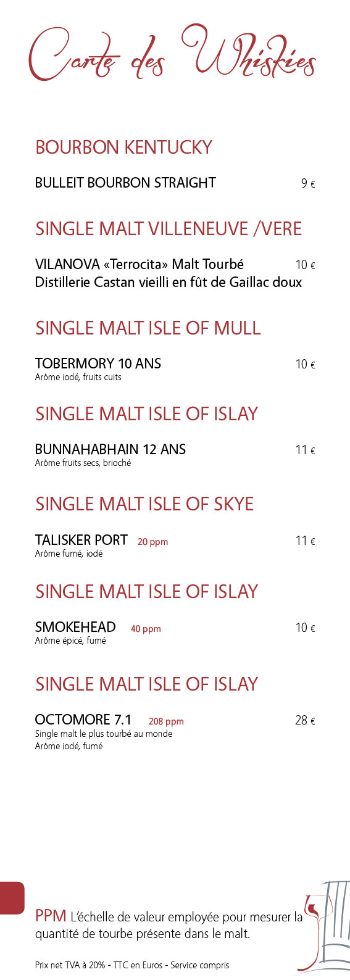Click OCTOMORE 7.1 item
This screenshot has height=980, width=350.
click(83, 720)
